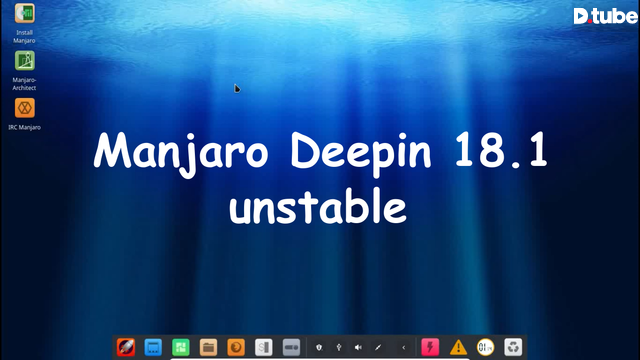Open the IRC Manjaro desktop icon
640x360 pixels.
click(24, 108)
